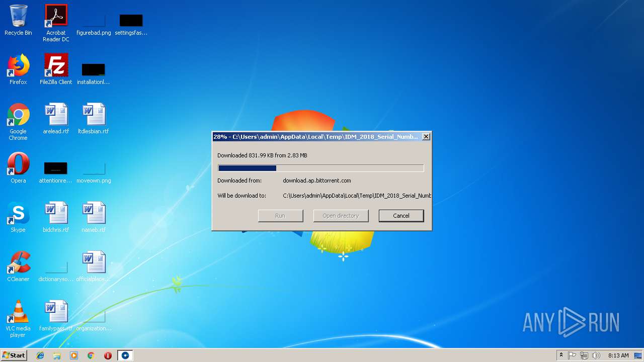644x362 pixels.
Task: Open VLC media player shortcut
Action: [18, 319]
